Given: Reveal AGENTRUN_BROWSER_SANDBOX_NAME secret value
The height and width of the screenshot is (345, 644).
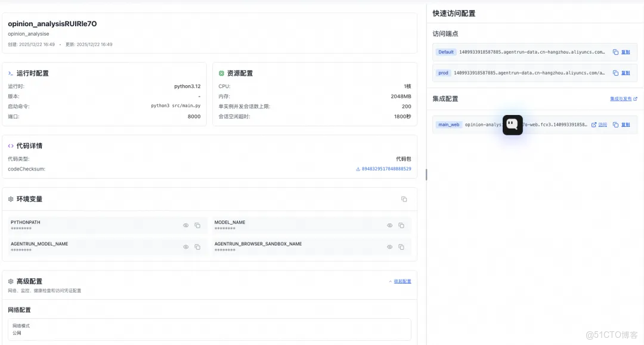Looking at the screenshot, I should pyautogui.click(x=389, y=247).
